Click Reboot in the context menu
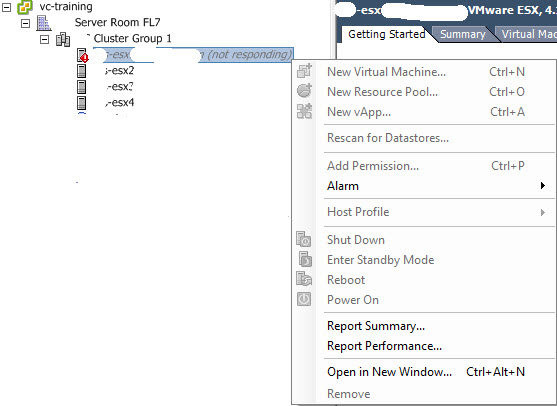The height and width of the screenshot is (406, 557). pos(424,280)
